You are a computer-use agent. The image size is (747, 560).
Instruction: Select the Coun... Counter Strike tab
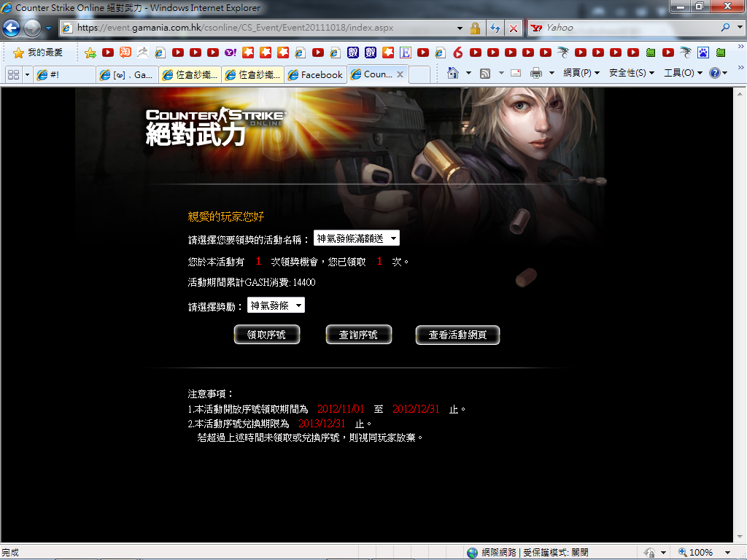point(373,74)
